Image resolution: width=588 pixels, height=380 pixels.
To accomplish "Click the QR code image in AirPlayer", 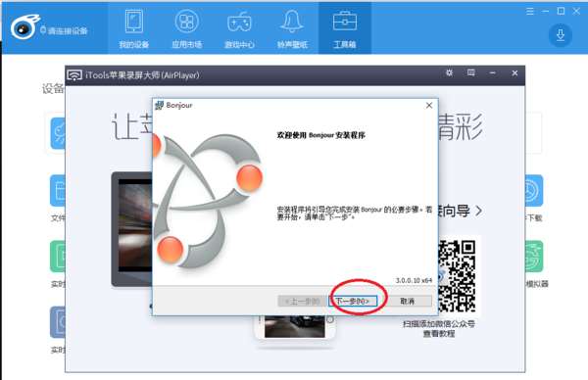I will [457, 276].
